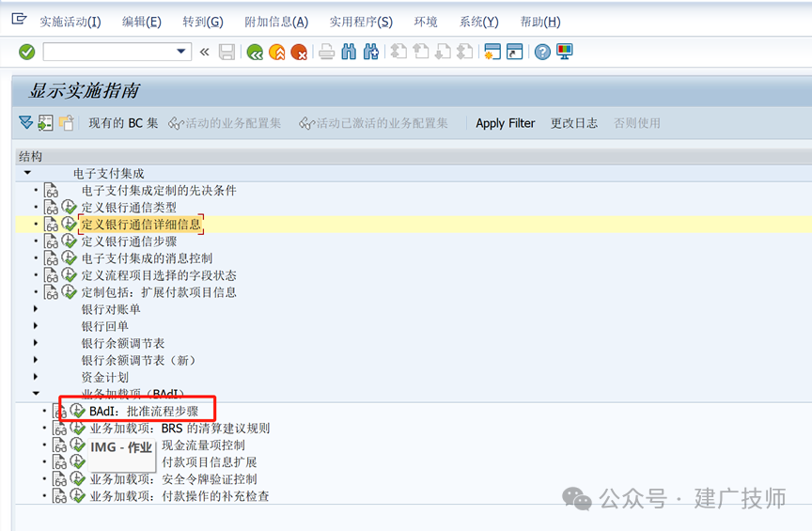Select the 电子支付集成的消息控制 row

click(414, 258)
